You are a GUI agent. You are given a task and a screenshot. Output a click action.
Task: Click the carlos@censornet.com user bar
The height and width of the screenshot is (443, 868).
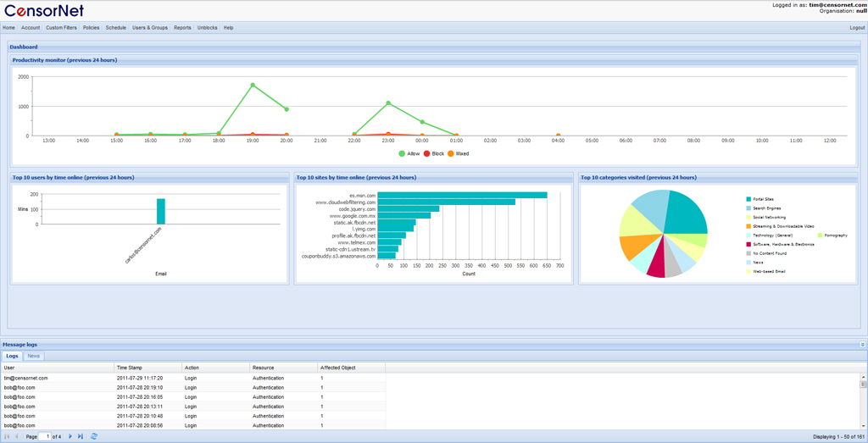pyautogui.click(x=161, y=211)
